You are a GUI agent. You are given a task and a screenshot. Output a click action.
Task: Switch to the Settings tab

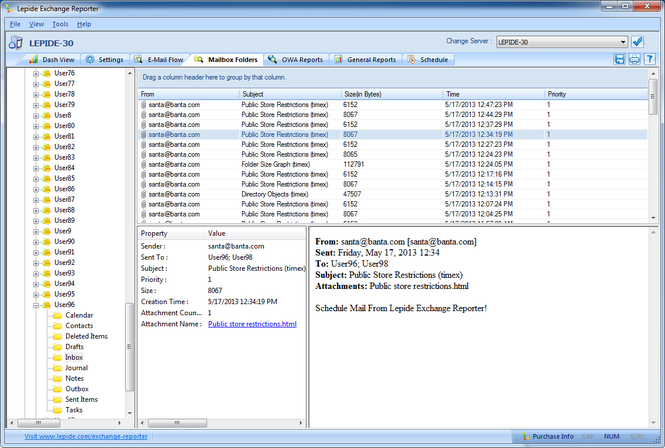[105, 60]
